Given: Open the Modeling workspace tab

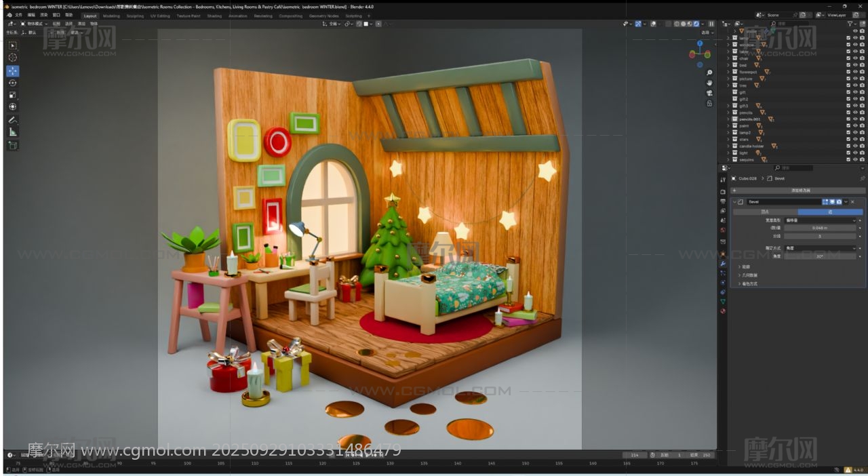Looking at the screenshot, I should coord(111,16).
